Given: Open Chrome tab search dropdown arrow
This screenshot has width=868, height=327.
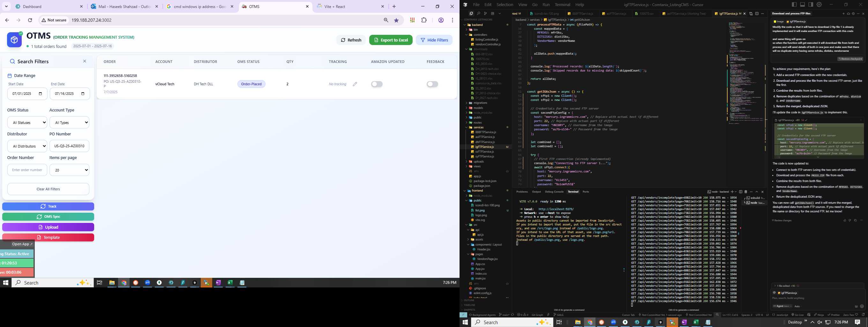Looking at the screenshot, I should pos(6,6).
